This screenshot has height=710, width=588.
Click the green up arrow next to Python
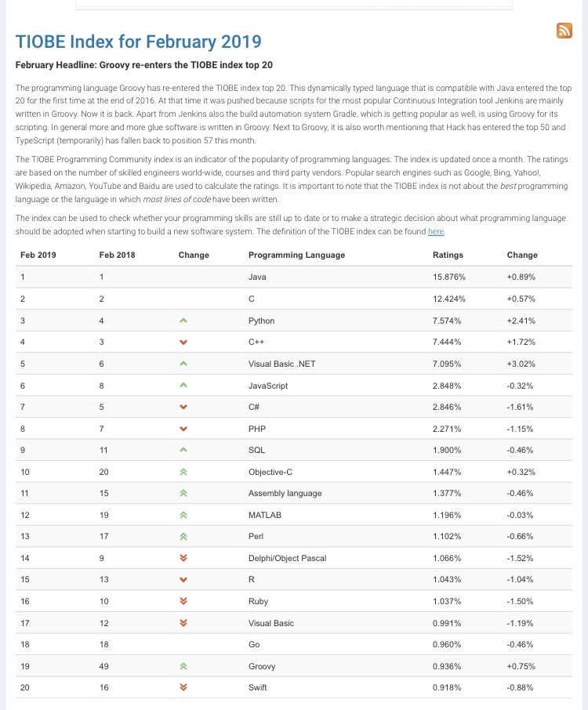coord(183,320)
